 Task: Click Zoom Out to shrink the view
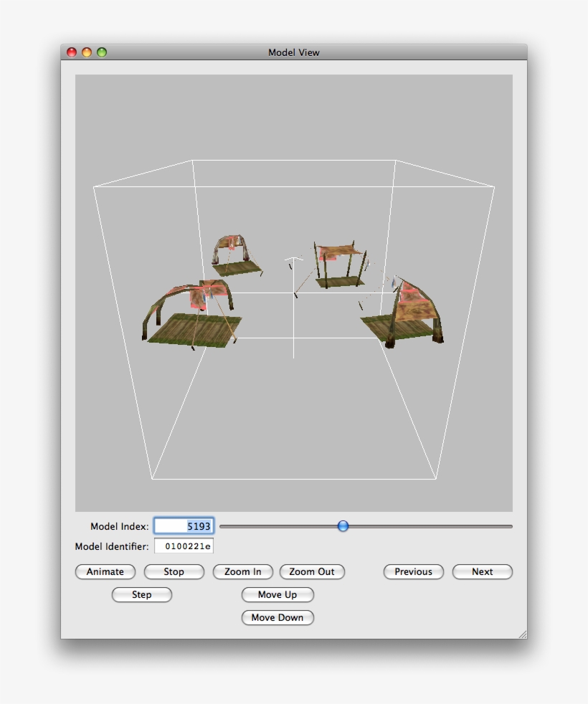click(312, 571)
